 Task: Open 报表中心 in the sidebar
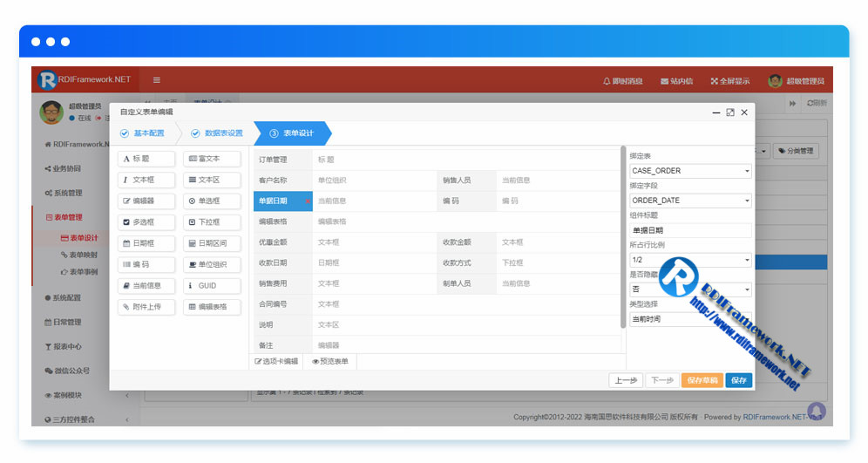tap(63, 346)
